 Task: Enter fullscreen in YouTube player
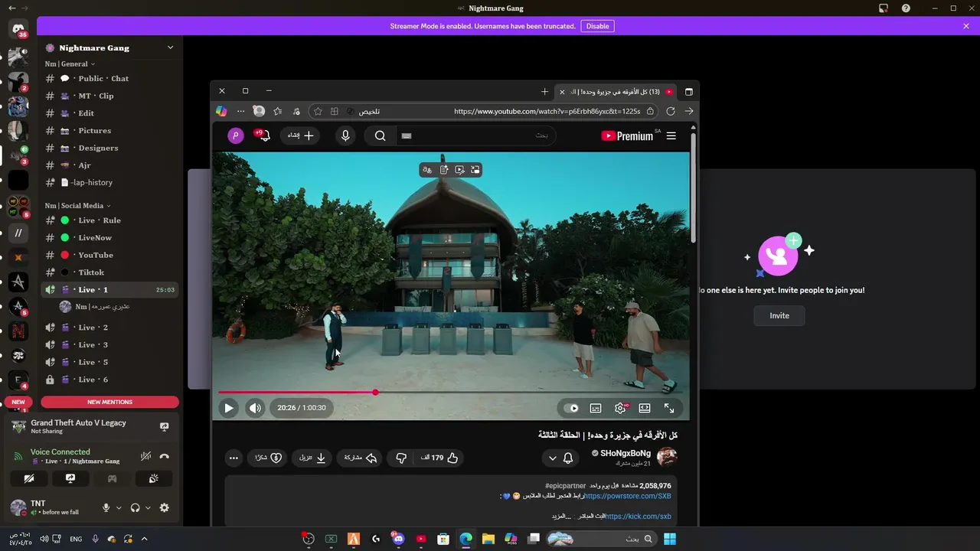tap(669, 408)
